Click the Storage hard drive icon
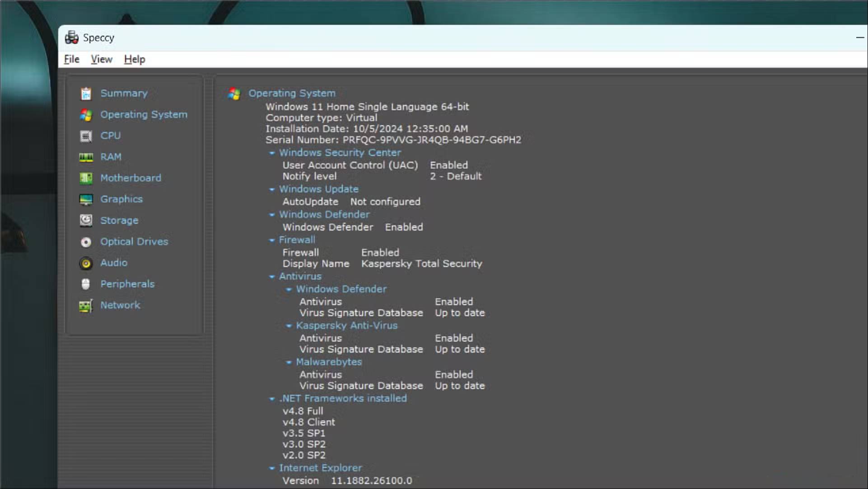This screenshot has width=868, height=489. [x=86, y=221]
